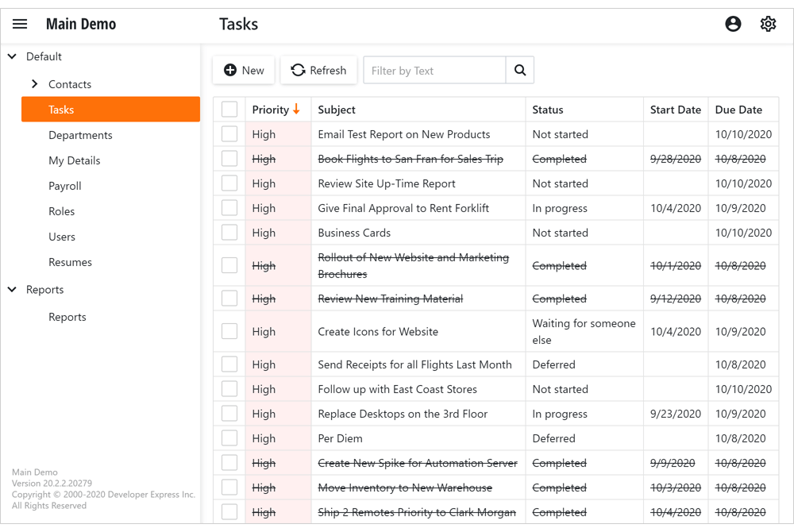Expand the Contacts tree item
794x532 pixels.
[x=35, y=83]
